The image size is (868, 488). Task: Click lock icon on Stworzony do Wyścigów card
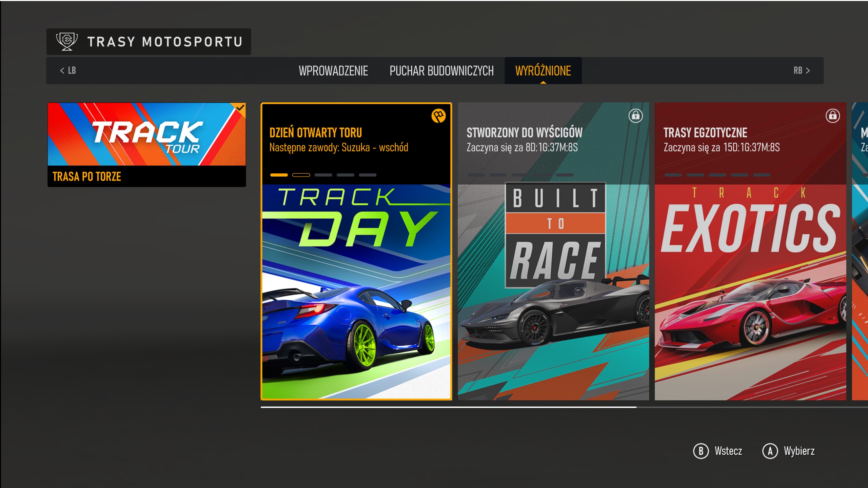(x=635, y=116)
